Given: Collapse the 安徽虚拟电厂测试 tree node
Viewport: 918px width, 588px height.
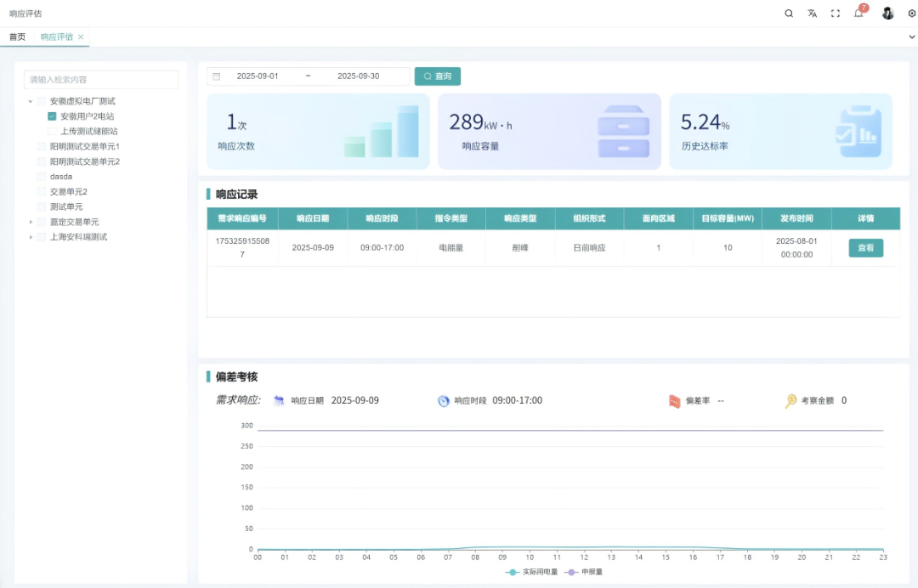Looking at the screenshot, I should tap(31, 101).
